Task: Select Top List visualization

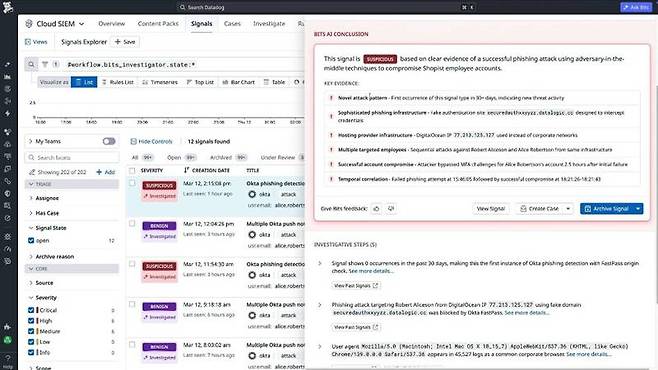Action: (x=200, y=82)
